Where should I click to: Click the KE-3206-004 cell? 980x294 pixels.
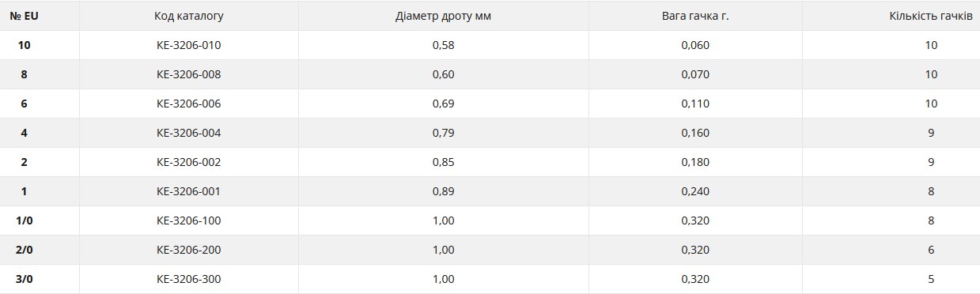coord(189,133)
